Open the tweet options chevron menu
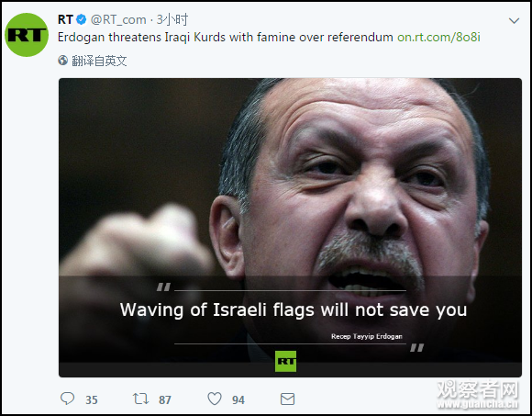532x416 pixels. (x=514, y=21)
